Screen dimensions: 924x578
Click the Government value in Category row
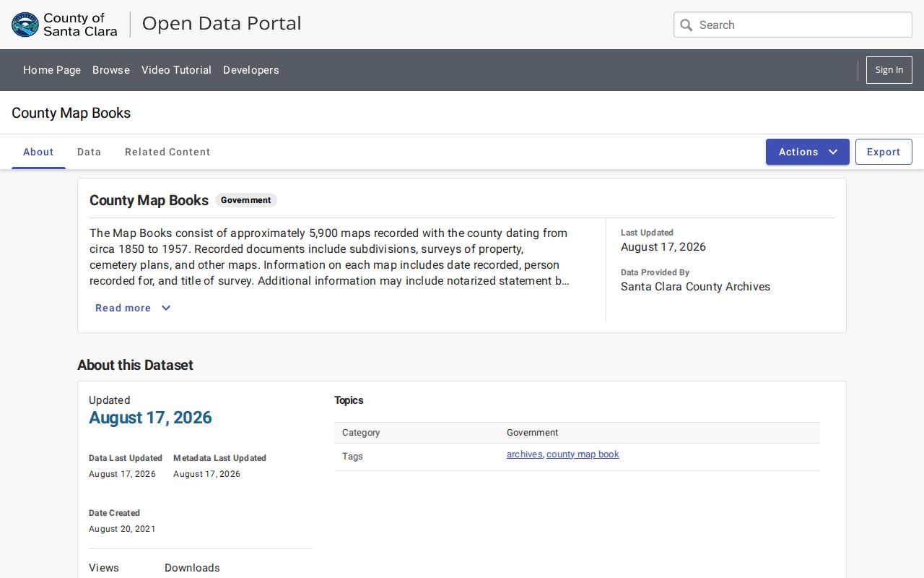pyautogui.click(x=532, y=433)
